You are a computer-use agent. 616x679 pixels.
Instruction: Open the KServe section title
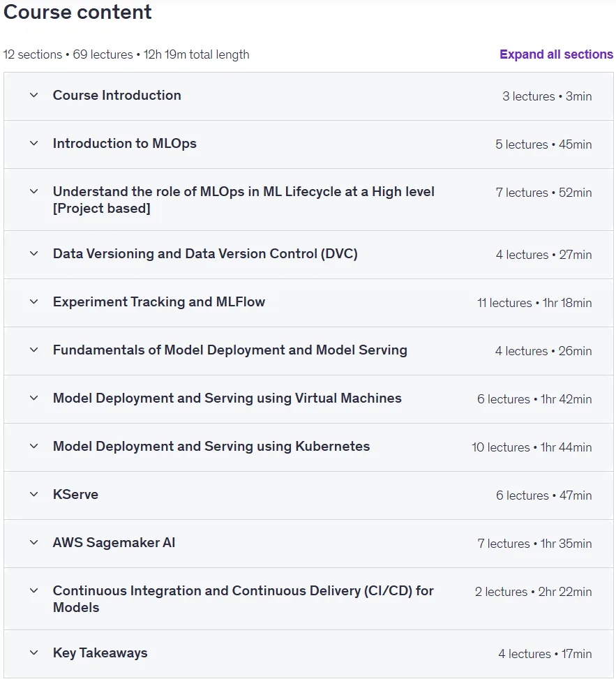[76, 494]
